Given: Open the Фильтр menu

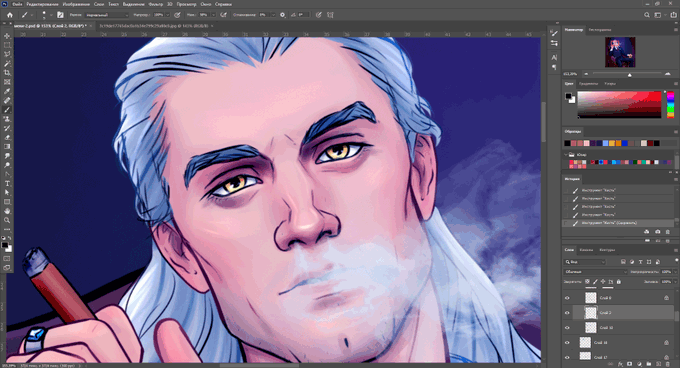Looking at the screenshot, I should point(156,4).
